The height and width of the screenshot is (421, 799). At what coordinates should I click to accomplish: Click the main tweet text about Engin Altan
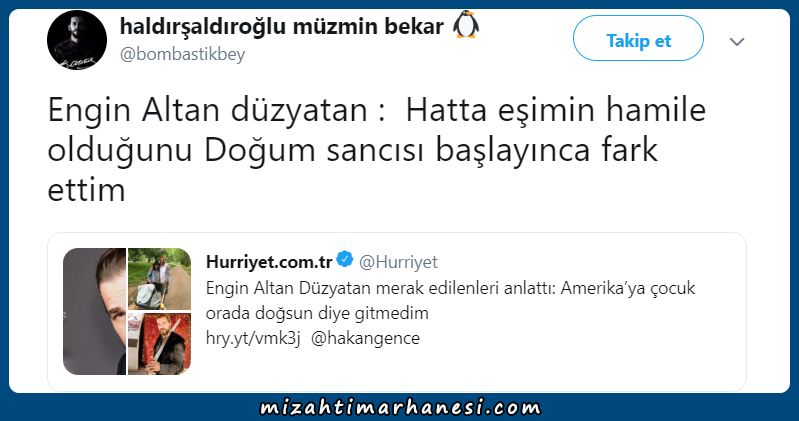(377, 150)
